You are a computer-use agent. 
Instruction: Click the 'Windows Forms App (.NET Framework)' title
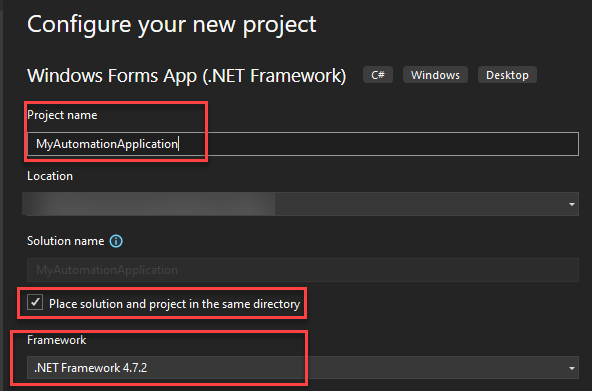187,75
